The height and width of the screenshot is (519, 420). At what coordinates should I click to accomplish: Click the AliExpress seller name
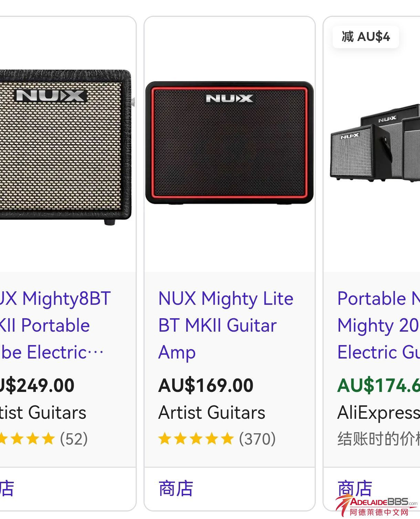[x=378, y=412]
